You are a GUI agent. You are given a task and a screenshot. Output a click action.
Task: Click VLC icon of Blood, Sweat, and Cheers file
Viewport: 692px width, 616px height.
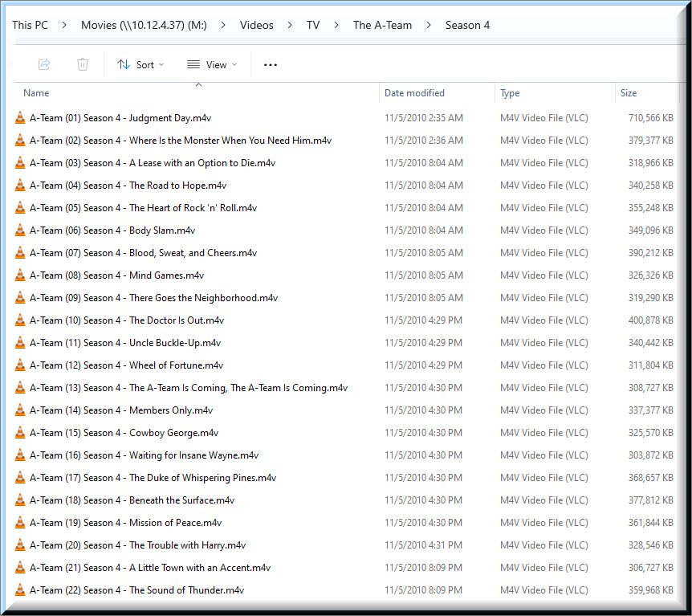click(20, 253)
